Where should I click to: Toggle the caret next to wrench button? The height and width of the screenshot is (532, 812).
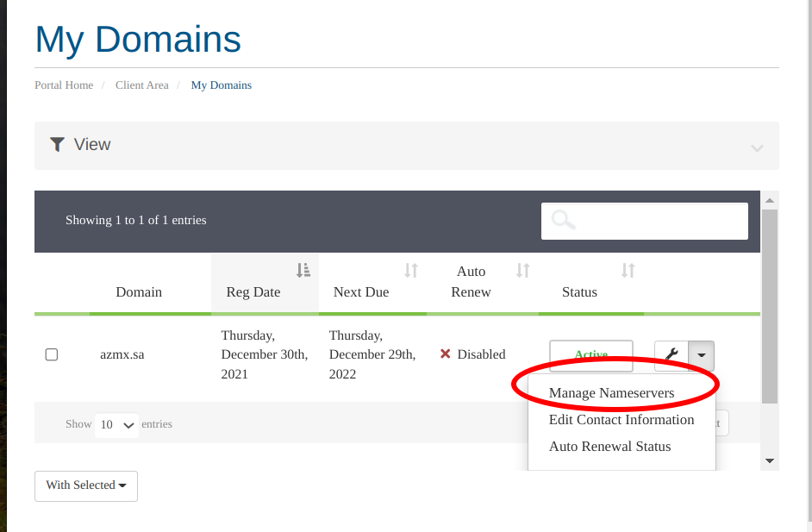tap(702, 354)
